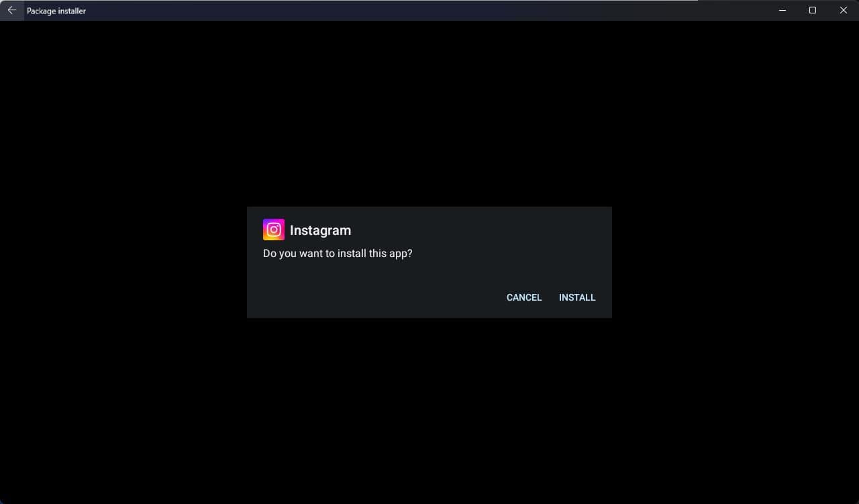The width and height of the screenshot is (859, 504).
Task: Click the black area left of the dialog
Action: pyautogui.click(x=121, y=262)
